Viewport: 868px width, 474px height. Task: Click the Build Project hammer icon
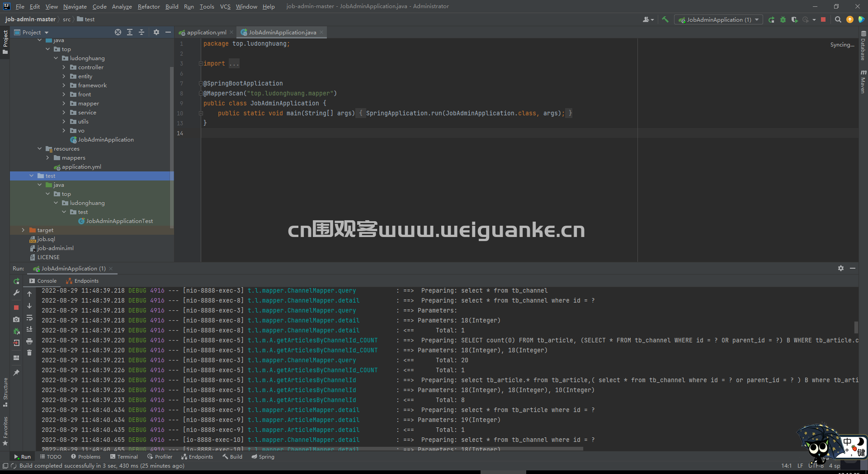665,19
